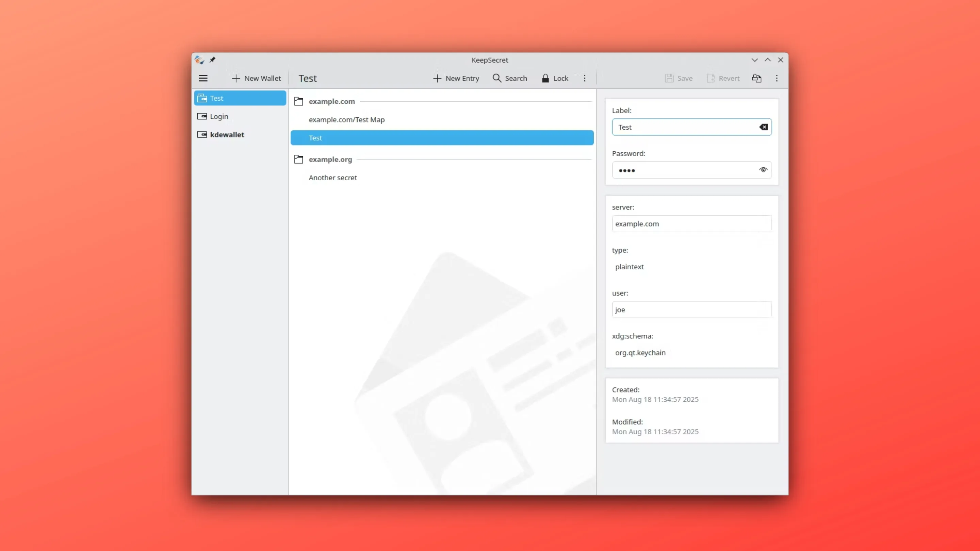Click the user field showing joe
This screenshot has height=551, width=980.
click(x=692, y=310)
